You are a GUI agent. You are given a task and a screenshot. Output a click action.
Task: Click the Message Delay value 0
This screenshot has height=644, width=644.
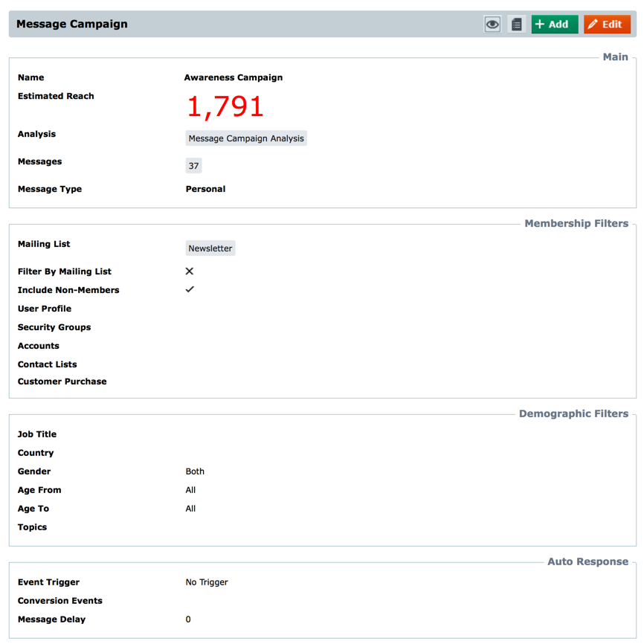click(x=188, y=619)
